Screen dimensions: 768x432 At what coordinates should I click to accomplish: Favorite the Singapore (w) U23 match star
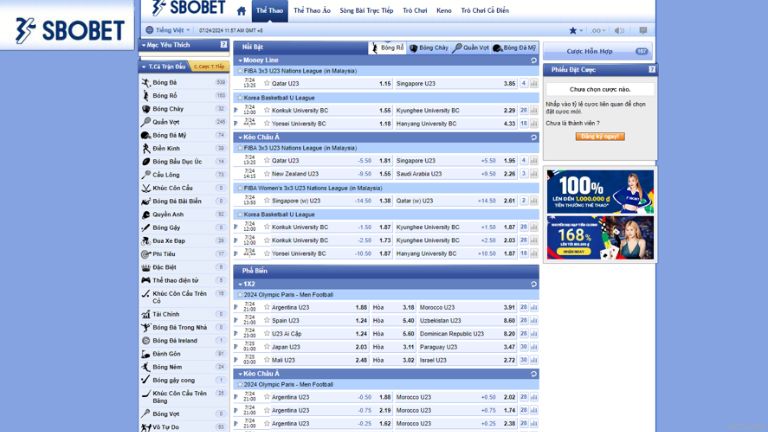click(x=267, y=200)
